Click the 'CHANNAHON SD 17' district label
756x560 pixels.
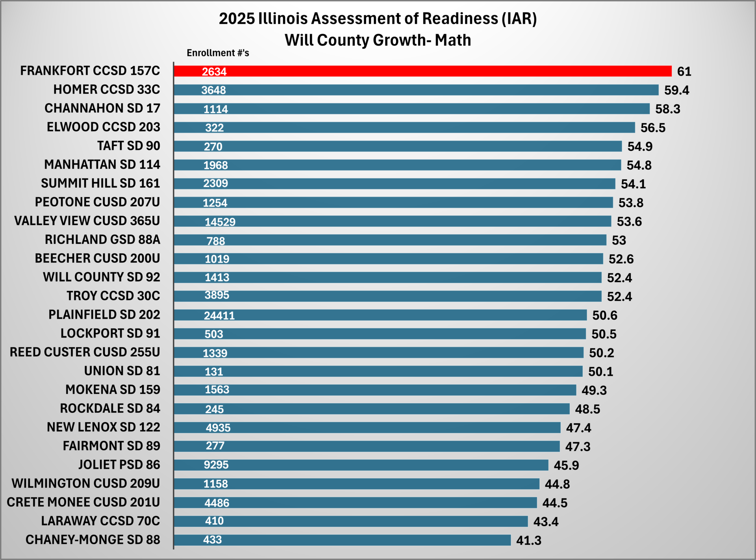click(102, 108)
